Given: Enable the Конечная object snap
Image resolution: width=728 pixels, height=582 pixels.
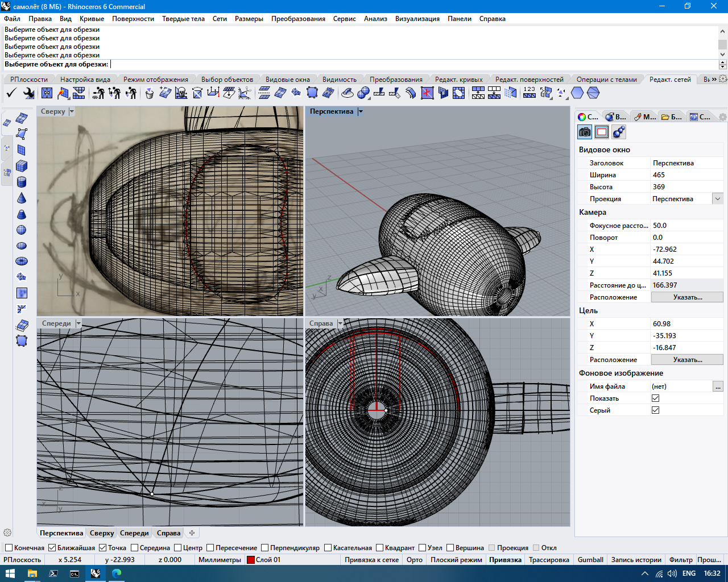Looking at the screenshot, I should pos(9,548).
